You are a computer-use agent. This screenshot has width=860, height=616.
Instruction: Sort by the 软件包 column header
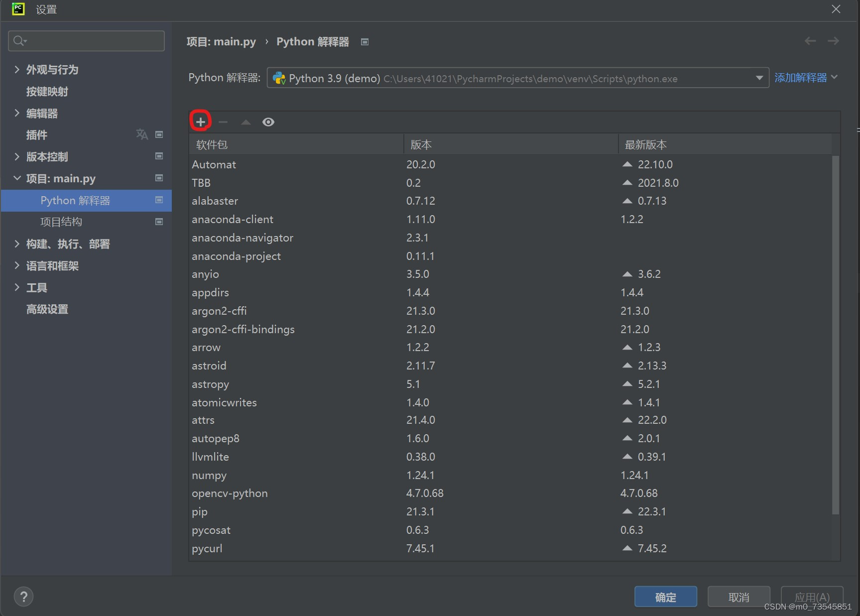[296, 144]
